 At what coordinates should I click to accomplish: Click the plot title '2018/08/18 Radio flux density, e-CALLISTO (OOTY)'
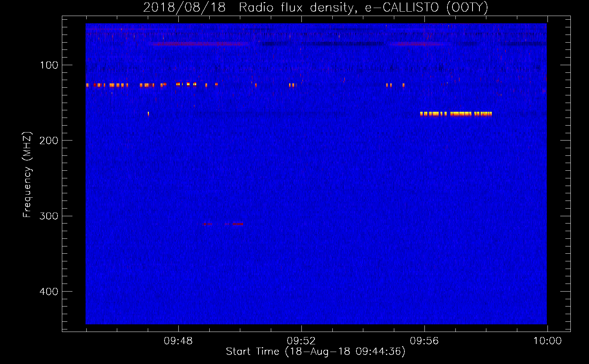[315, 7]
